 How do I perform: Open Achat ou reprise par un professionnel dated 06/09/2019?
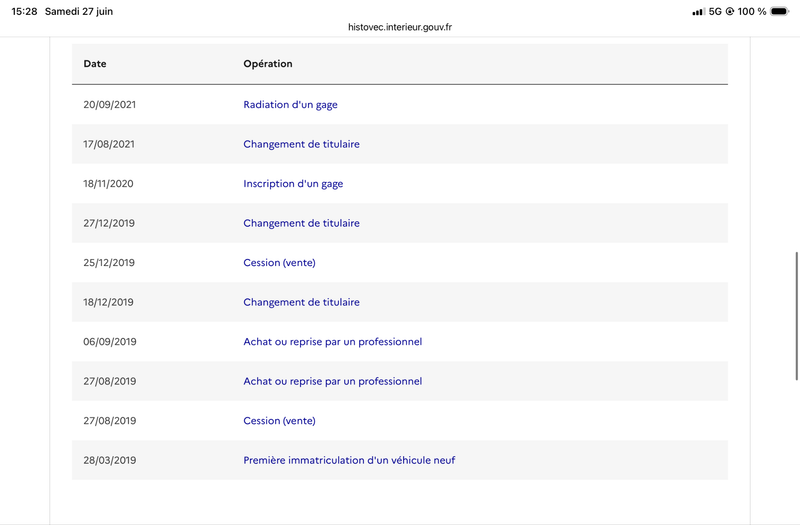333,342
